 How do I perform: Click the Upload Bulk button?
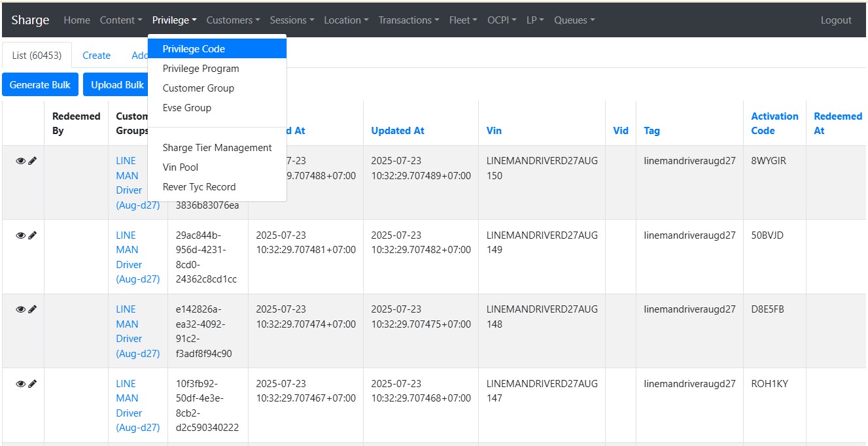tap(117, 85)
